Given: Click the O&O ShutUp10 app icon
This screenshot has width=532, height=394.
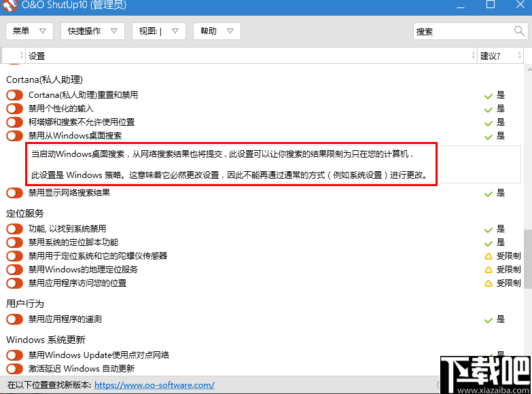Looking at the screenshot, I should click(x=10, y=5).
